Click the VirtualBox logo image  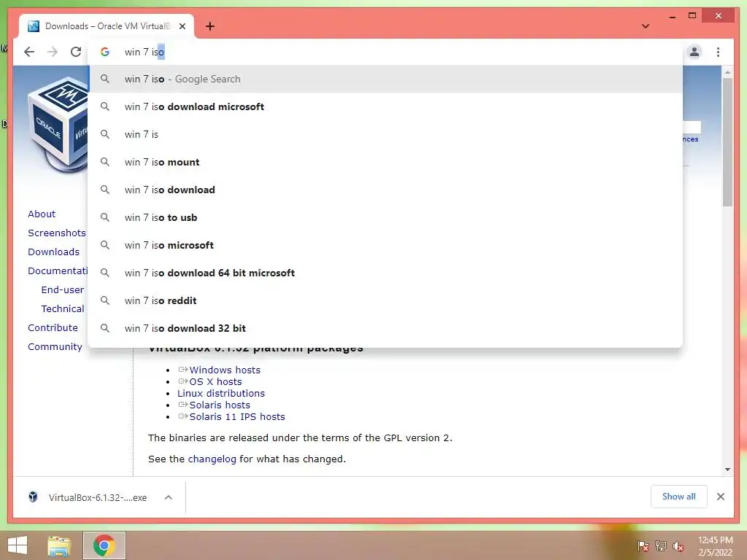(x=57, y=126)
